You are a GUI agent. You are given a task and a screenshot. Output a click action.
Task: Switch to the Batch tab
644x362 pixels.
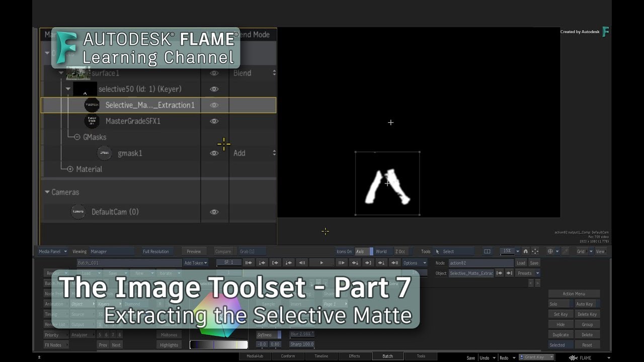coord(387,356)
